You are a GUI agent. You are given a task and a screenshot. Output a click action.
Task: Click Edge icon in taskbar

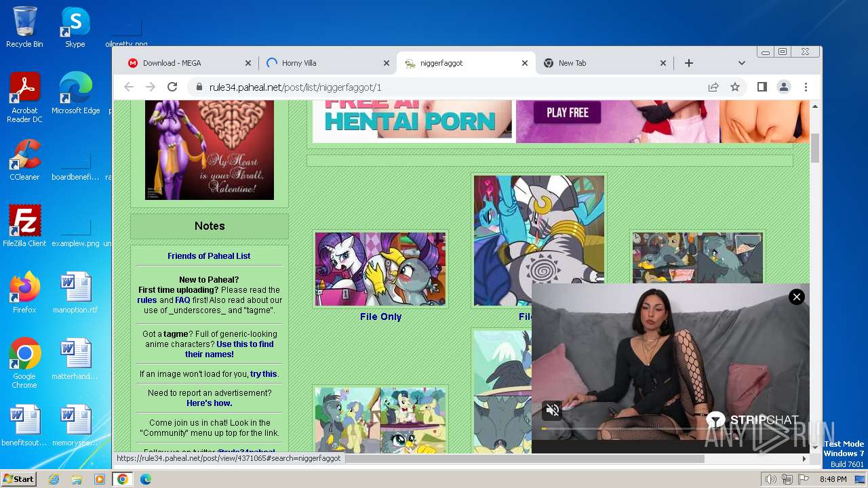coord(145,479)
